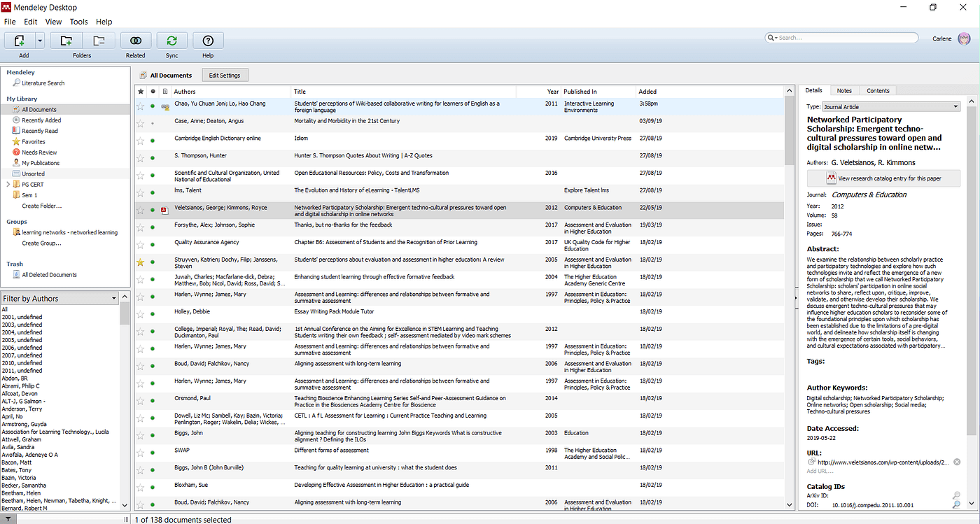Switch to the Notes tab
The image size is (980, 524).
[x=844, y=90]
